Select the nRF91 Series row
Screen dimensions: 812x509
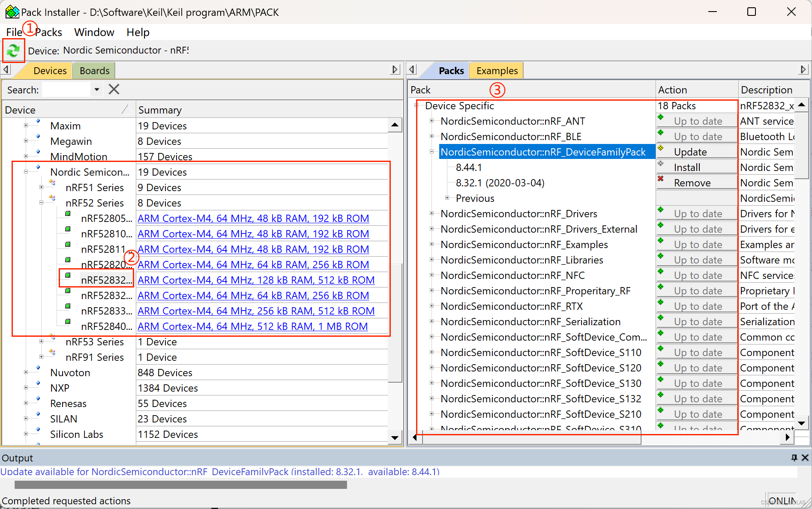click(x=94, y=357)
